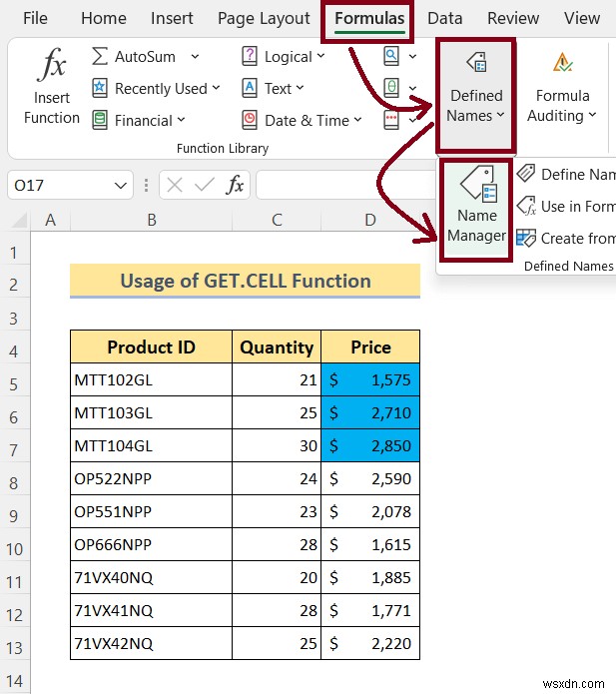Open Math & Trig functions icon

(x=391, y=88)
